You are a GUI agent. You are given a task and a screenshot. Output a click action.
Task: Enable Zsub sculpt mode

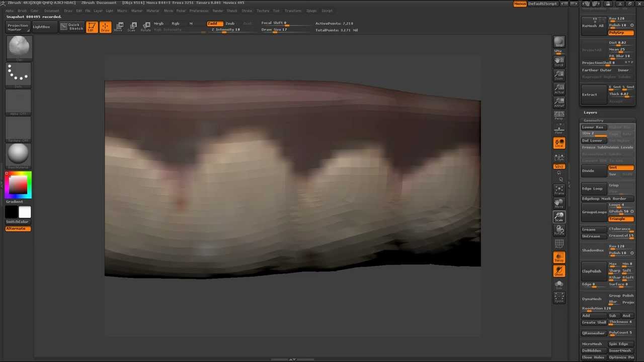tap(230, 24)
